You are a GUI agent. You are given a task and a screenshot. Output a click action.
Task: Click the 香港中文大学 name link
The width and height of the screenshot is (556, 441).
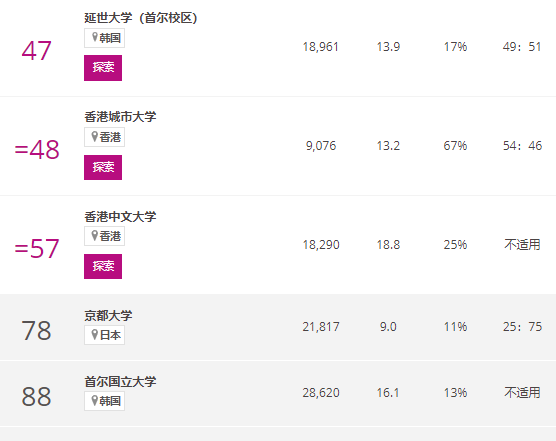[120, 217]
